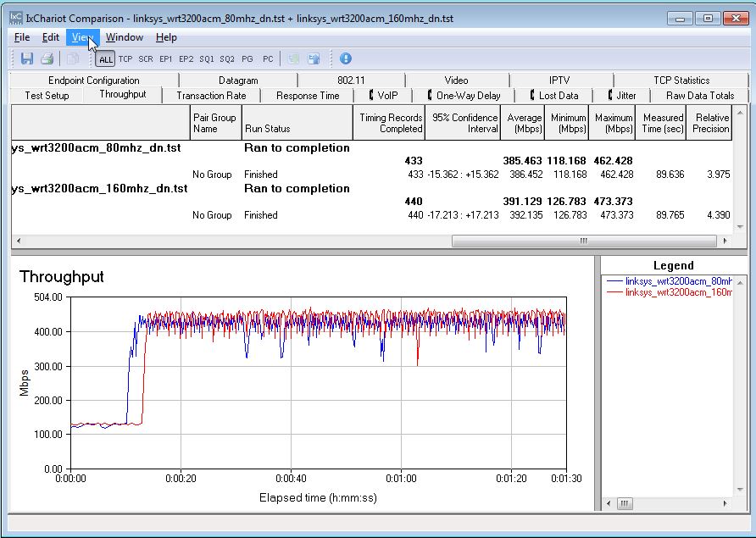The height and width of the screenshot is (538, 756).
Task: Click the IxChariot title bar app icon
Action: pos(16,18)
